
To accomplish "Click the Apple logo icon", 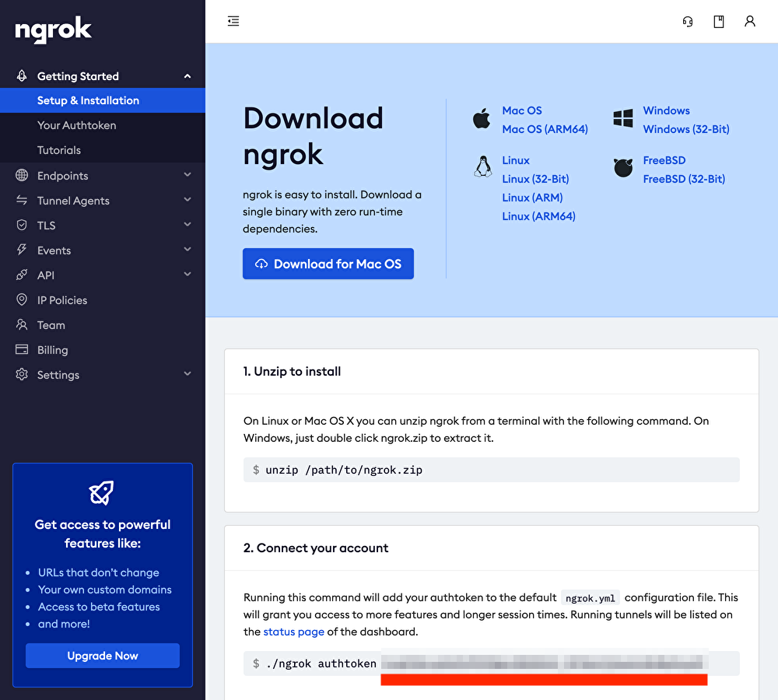I will point(482,118).
